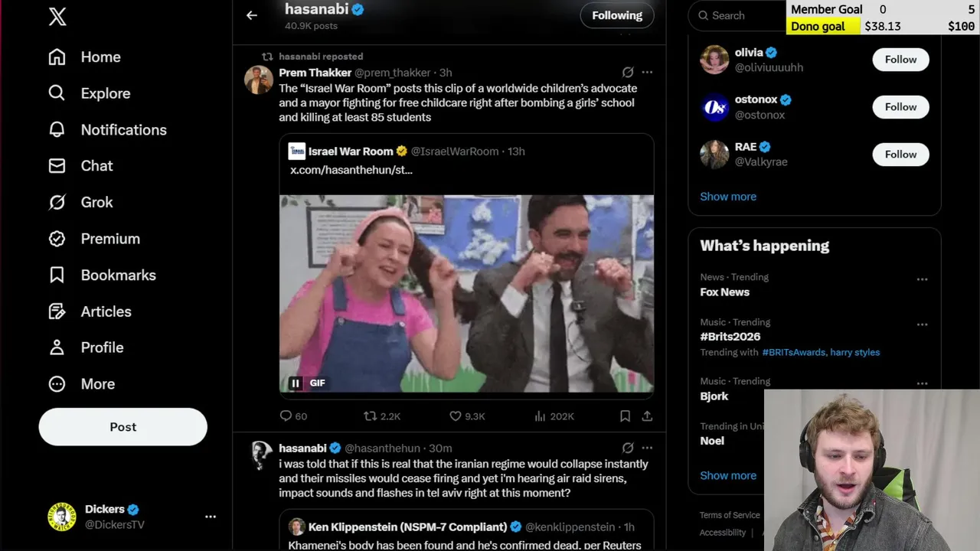Click the Articles sidebar icon
Viewport: 980px width, 551px height.
(57, 311)
